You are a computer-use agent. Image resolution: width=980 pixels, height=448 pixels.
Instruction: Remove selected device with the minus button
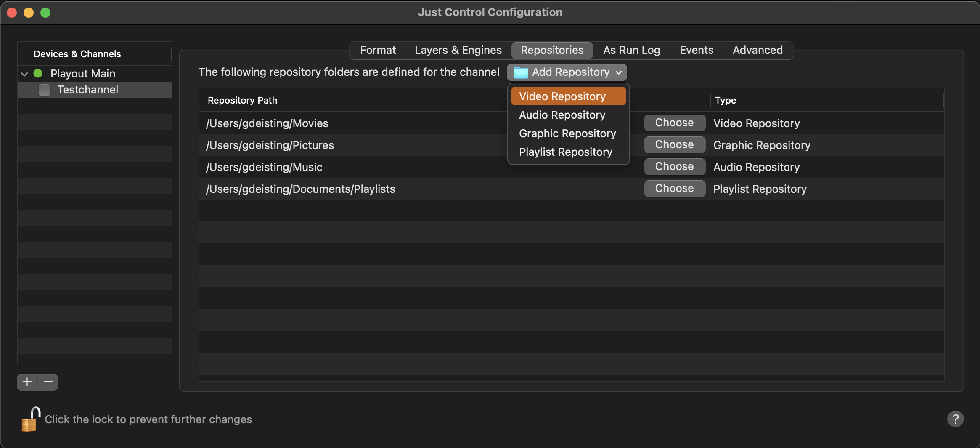coord(48,382)
